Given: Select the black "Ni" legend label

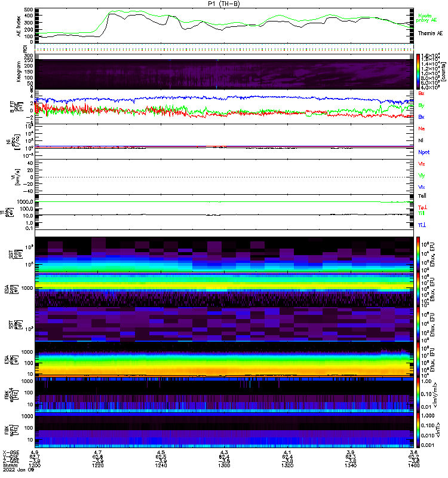Looking at the screenshot, I should tap(421, 140).
